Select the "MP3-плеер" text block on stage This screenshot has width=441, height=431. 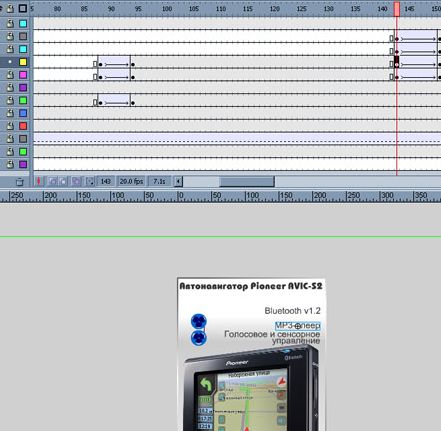[298, 326]
